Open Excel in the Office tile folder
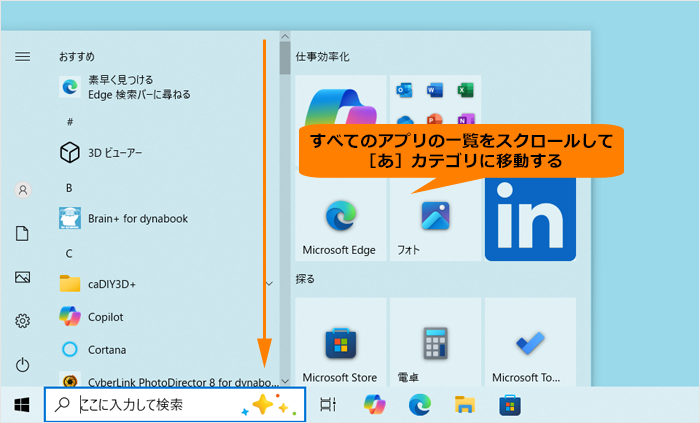This screenshot has width=700, height=423. (465, 90)
